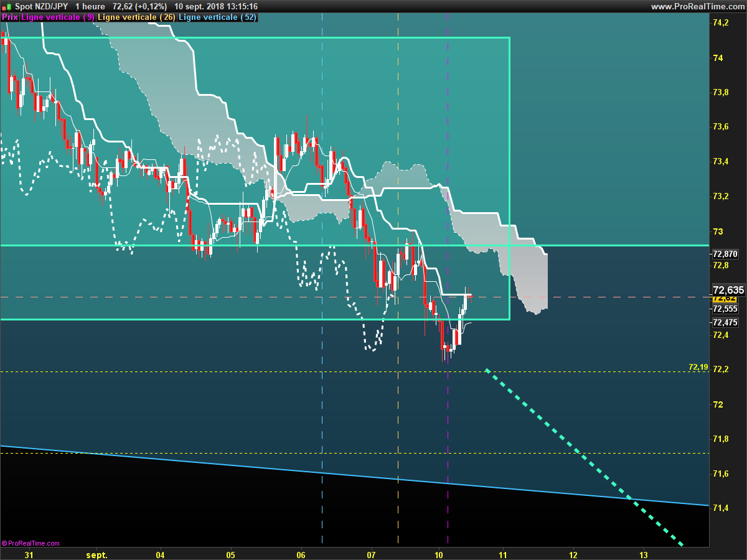Click the 10 sept. 2018 date and time text
This screenshot has width=747, height=560.
216,6
